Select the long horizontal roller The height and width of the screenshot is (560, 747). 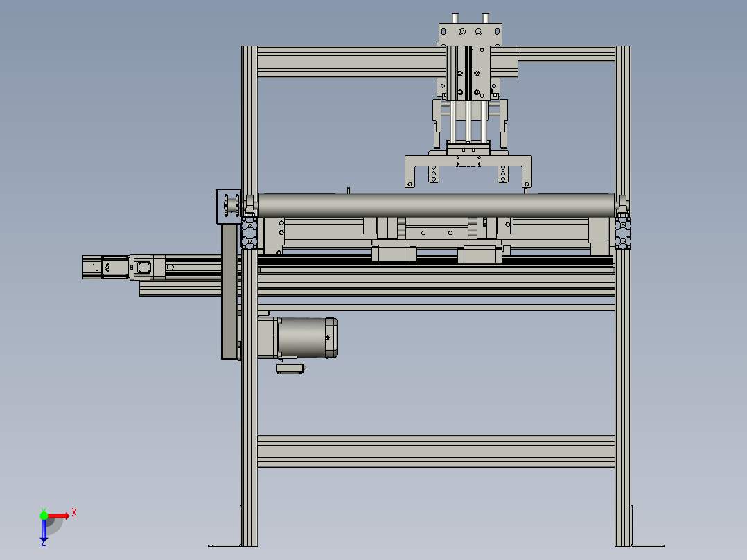click(x=436, y=205)
